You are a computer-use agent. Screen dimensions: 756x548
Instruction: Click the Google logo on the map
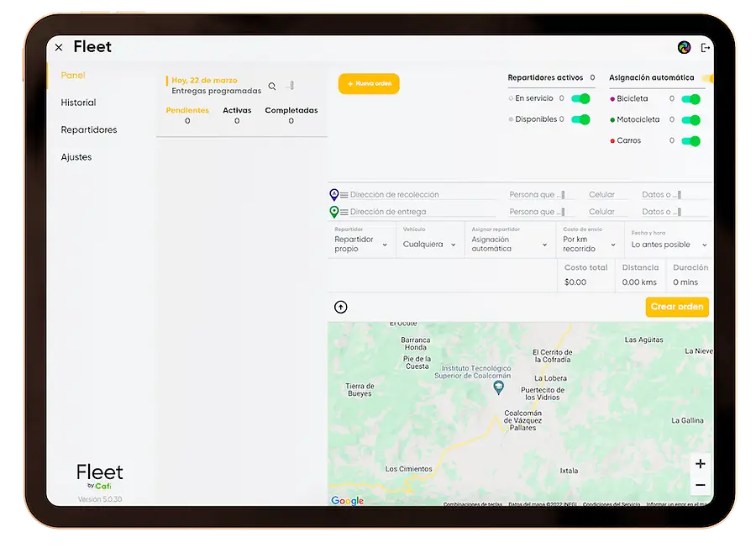point(347,500)
